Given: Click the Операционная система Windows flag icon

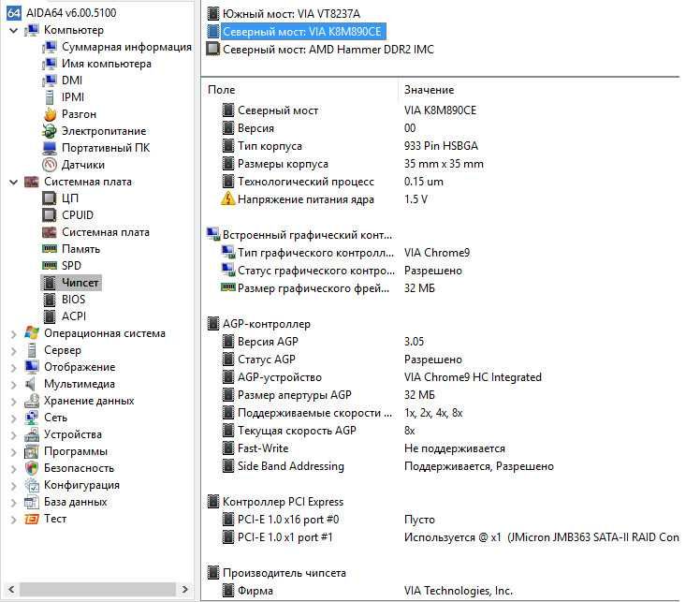Looking at the screenshot, I should click(x=32, y=333).
